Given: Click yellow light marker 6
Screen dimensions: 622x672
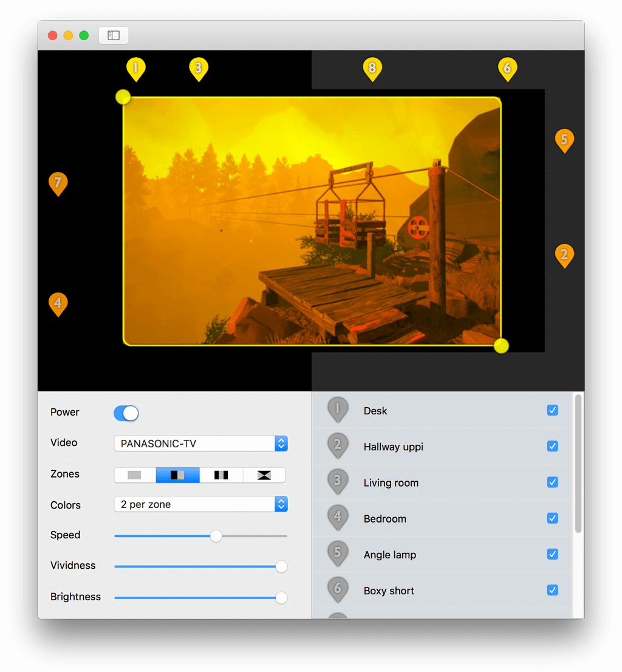Looking at the screenshot, I should click(507, 69).
